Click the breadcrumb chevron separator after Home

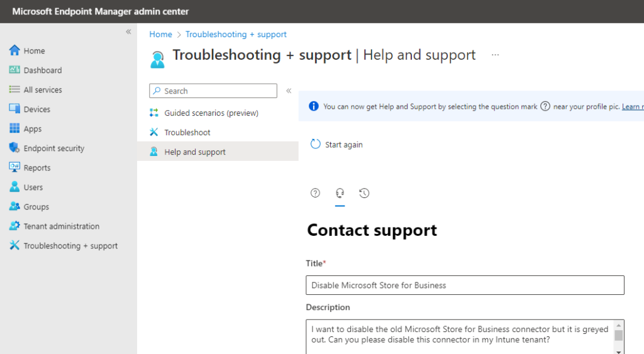pyautogui.click(x=179, y=35)
